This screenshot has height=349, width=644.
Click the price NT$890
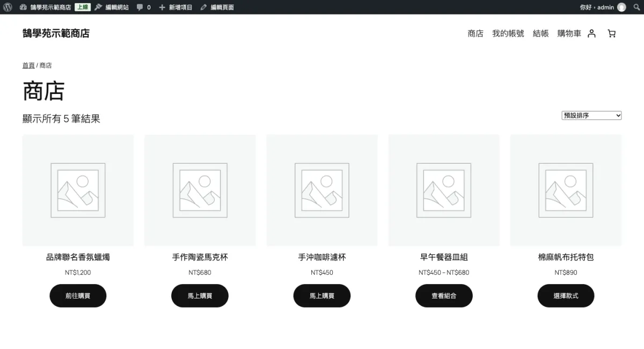(566, 273)
